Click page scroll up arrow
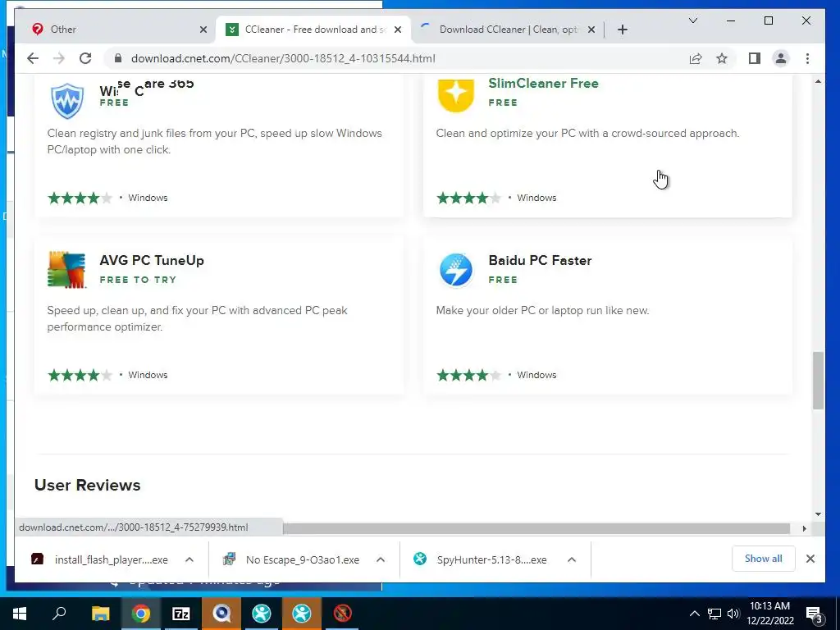The width and height of the screenshot is (840, 630). [x=818, y=81]
